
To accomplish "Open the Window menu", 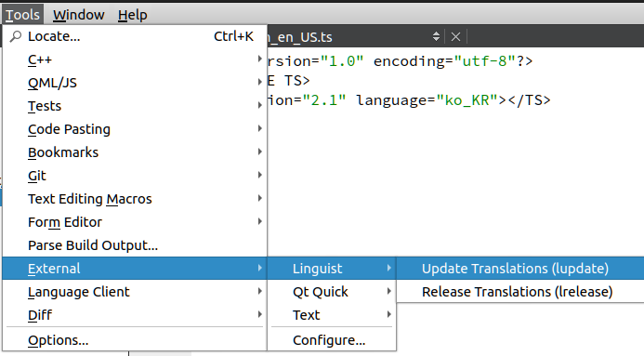I will point(78,15).
